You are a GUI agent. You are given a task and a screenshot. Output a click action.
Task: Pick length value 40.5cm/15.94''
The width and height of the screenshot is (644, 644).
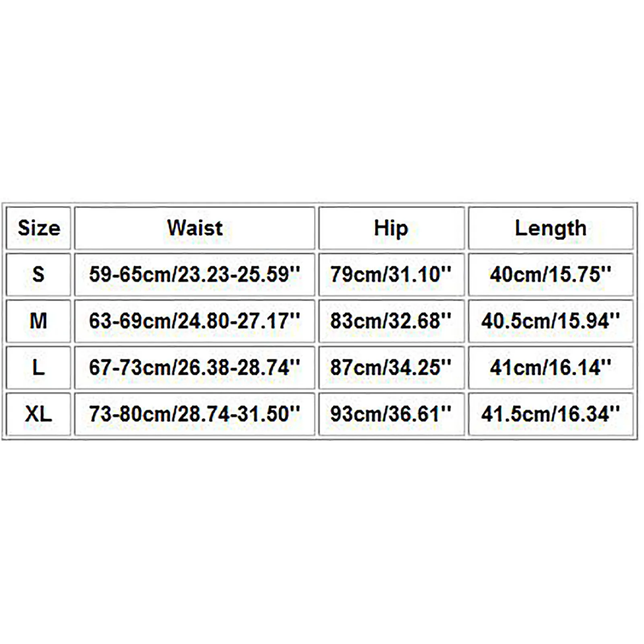[551, 321]
